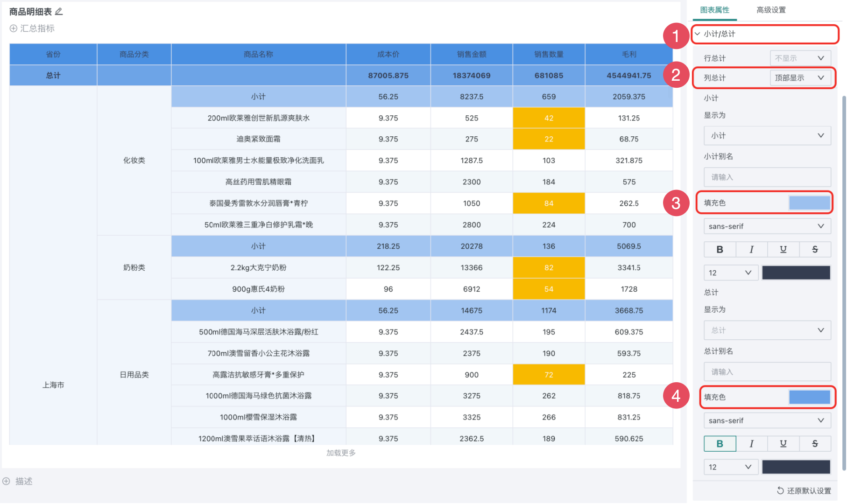Toggle underline in the 小计 font section

coord(783,250)
